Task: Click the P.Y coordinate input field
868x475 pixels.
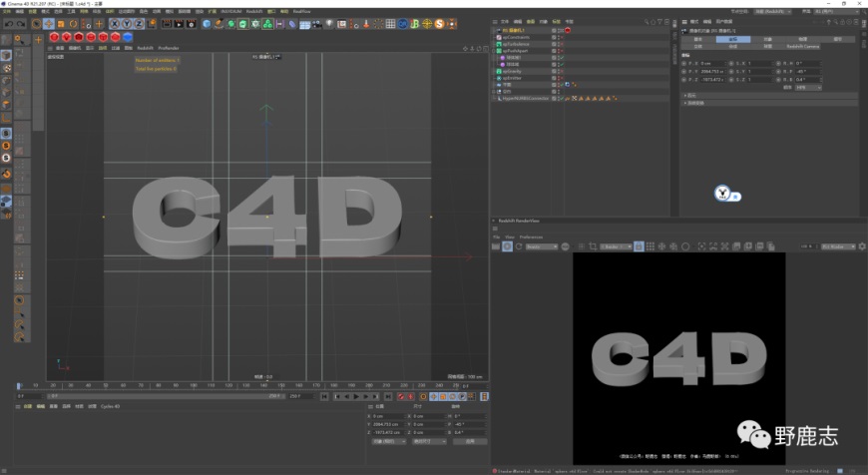Action: tap(712, 72)
